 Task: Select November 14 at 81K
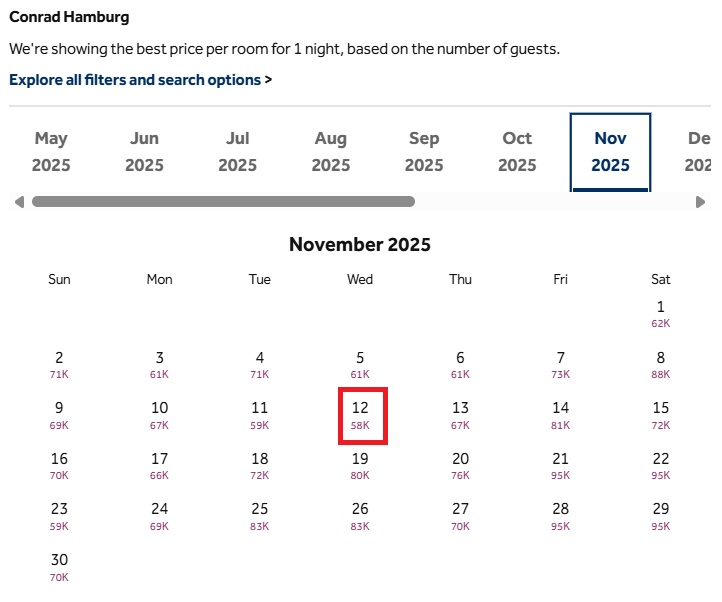(x=561, y=415)
